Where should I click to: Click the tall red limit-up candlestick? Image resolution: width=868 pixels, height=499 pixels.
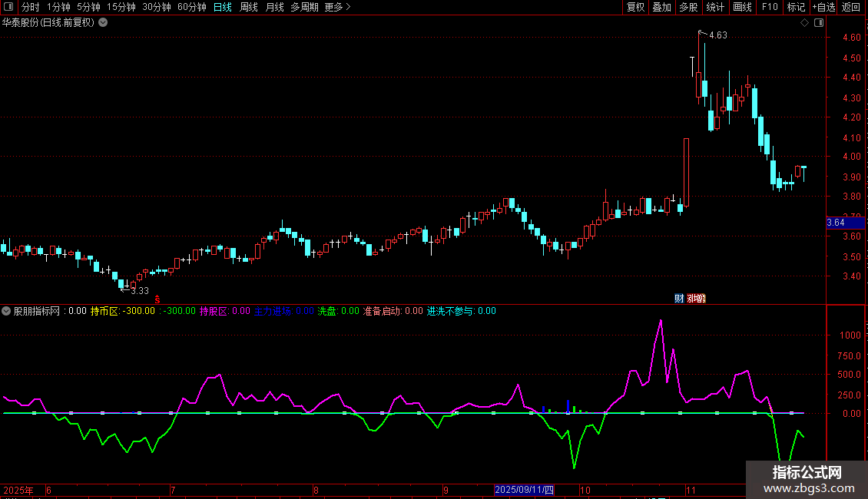pos(687,172)
